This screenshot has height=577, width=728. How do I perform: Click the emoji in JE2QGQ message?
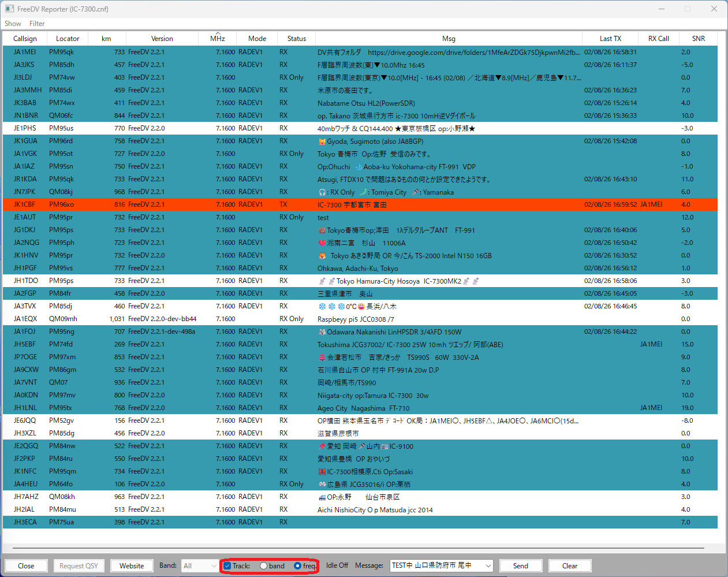pyautogui.click(x=322, y=446)
